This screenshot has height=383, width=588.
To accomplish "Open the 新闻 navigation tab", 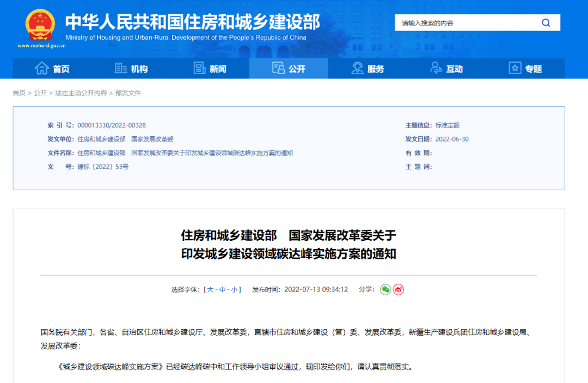I will [210, 68].
